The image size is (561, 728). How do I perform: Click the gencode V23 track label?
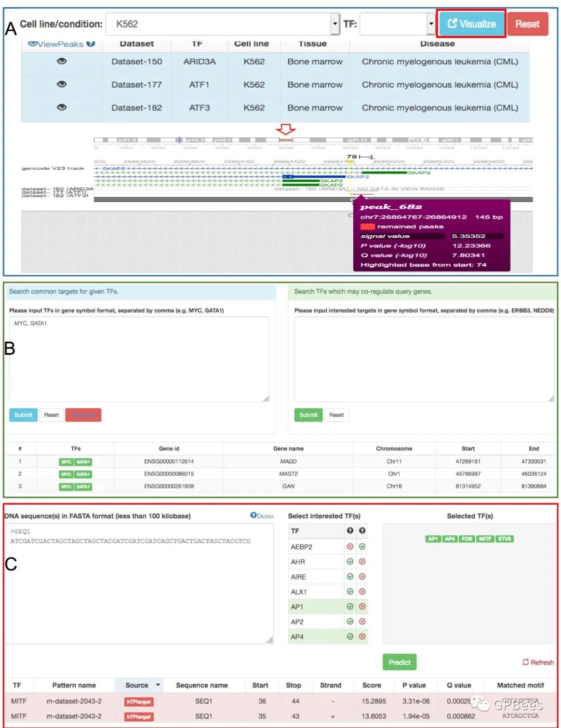[52, 168]
